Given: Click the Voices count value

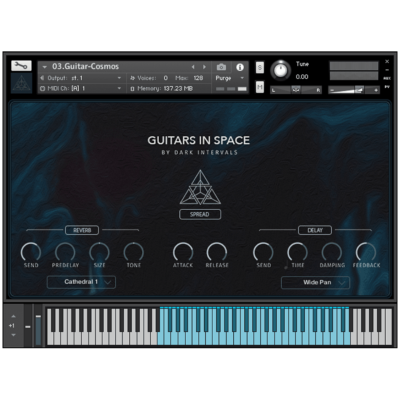Looking at the screenshot, I should (x=166, y=78).
